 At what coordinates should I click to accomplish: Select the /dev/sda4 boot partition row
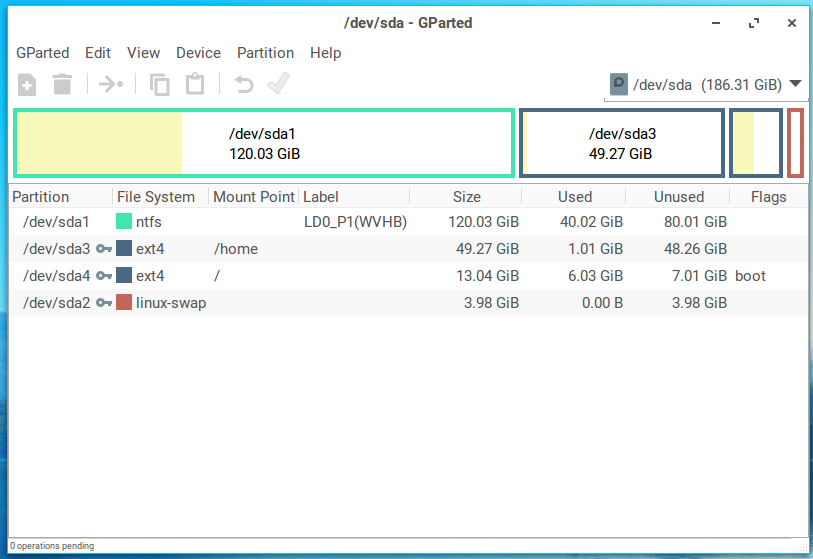pos(400,276)
